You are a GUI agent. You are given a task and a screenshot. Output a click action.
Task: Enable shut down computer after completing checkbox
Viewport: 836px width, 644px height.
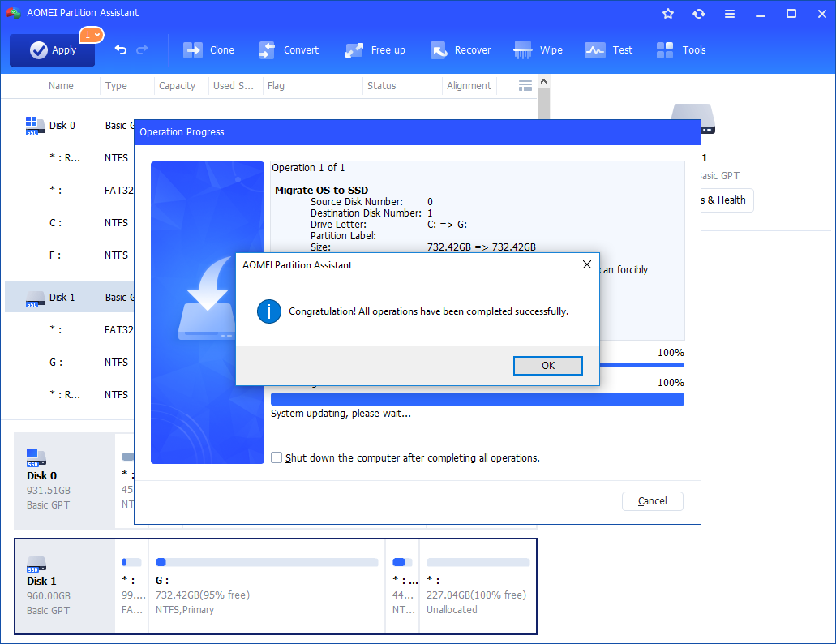(x=277, y=457)
